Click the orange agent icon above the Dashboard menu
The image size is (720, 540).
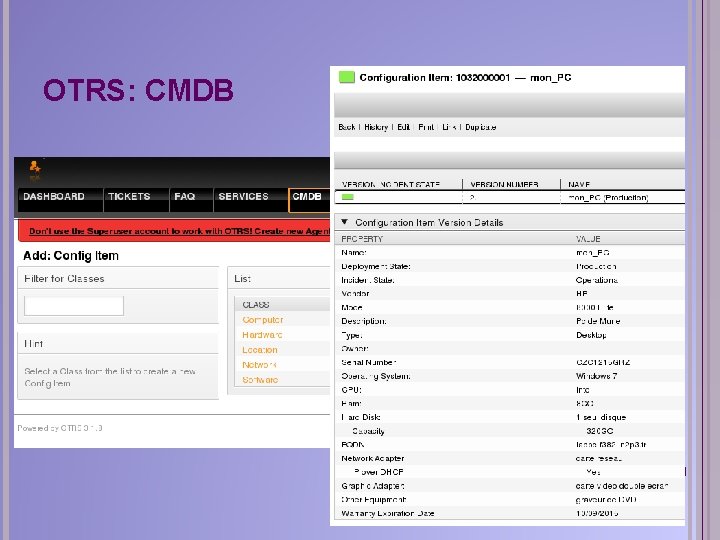(x=35, y=167)
